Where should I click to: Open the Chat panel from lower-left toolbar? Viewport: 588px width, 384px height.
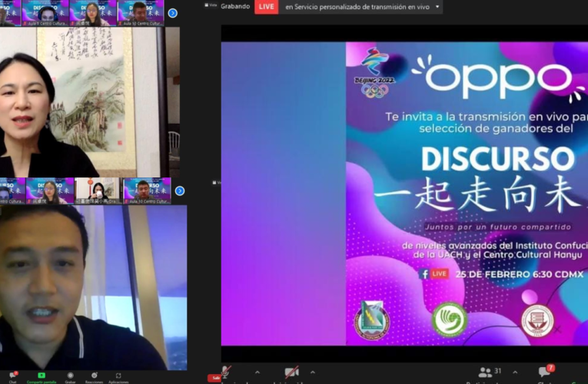coord(13,376)
